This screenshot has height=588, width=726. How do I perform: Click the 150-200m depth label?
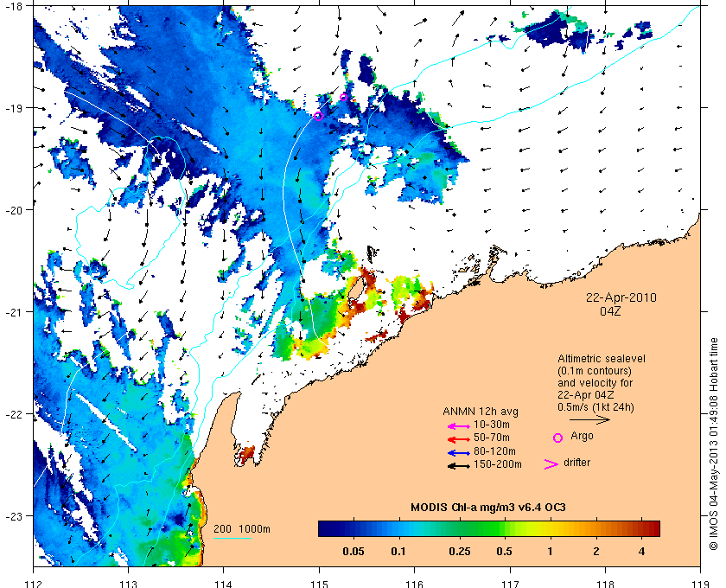[x=498, y=464]
